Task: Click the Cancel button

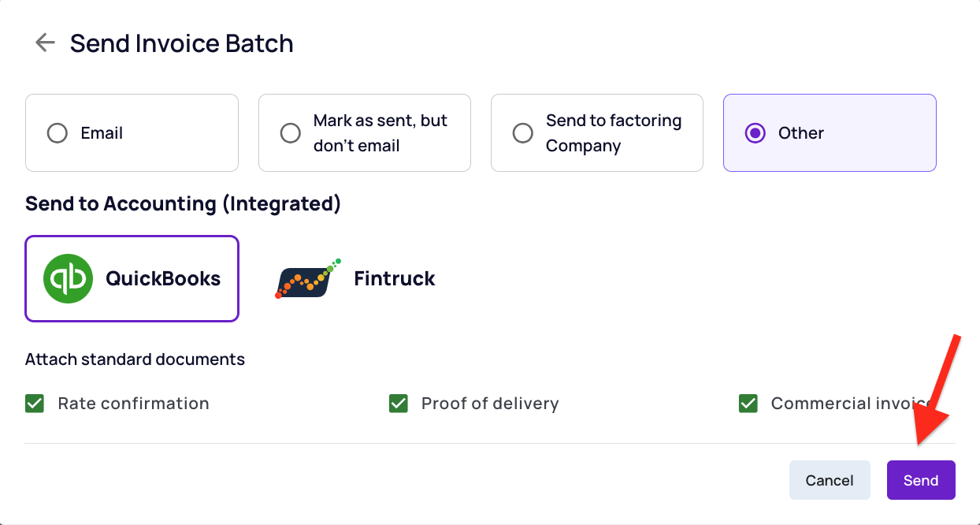Action: [830, 480]
